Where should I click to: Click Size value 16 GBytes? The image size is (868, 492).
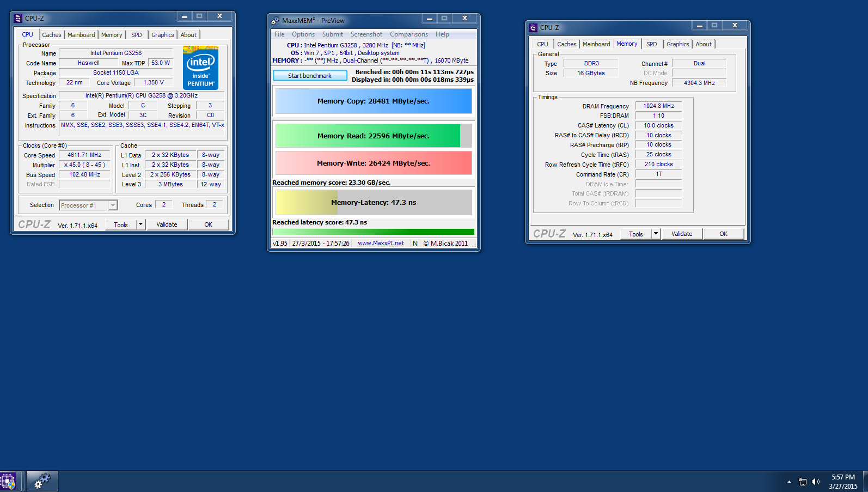click(x=591, y=73)
